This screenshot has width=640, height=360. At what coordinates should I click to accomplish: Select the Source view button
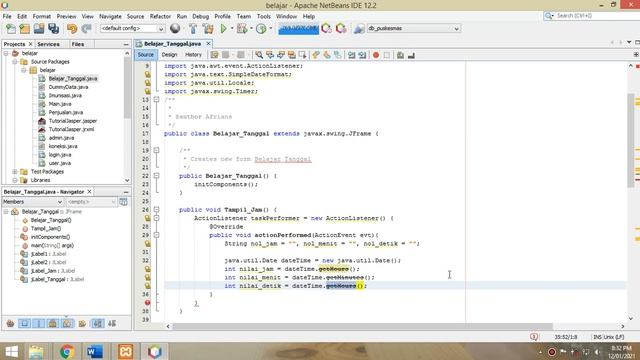coord(146,55)
